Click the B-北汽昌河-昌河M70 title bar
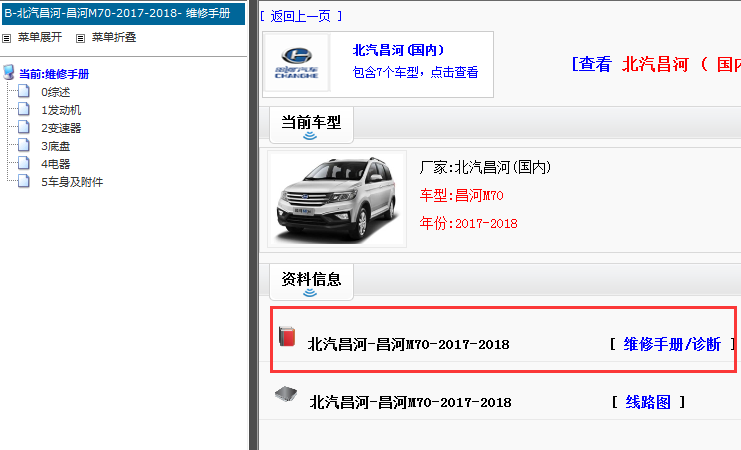The image size is (741, 450). click(x=123, y=13)
